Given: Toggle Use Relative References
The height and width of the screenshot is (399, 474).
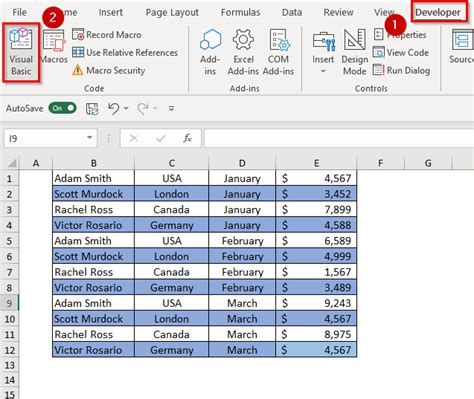Looking at the screenshot, I should pos(125,53).
